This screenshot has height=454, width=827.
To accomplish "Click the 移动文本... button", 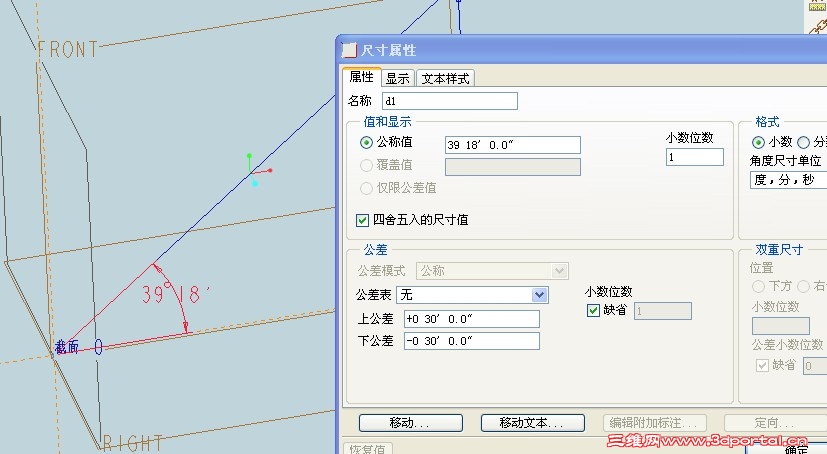I will pyautogui.click(x=532, y=423).
